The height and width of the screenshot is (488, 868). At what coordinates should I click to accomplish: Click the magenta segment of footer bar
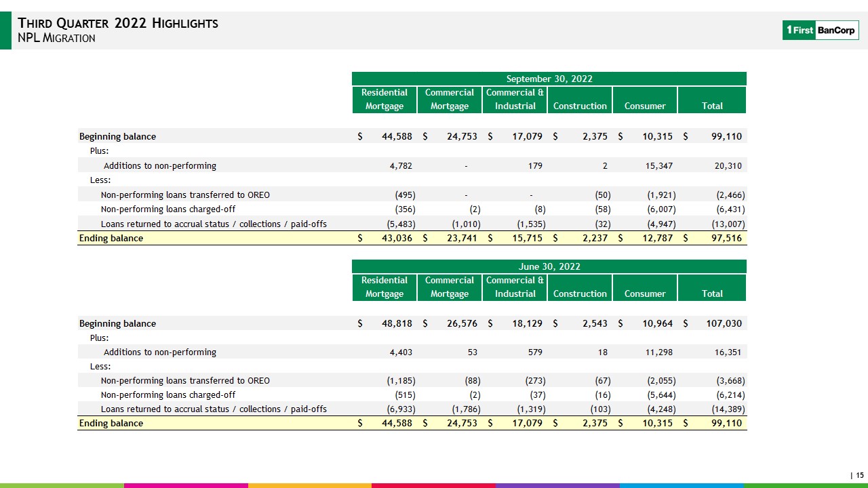[x=186, y=485]
